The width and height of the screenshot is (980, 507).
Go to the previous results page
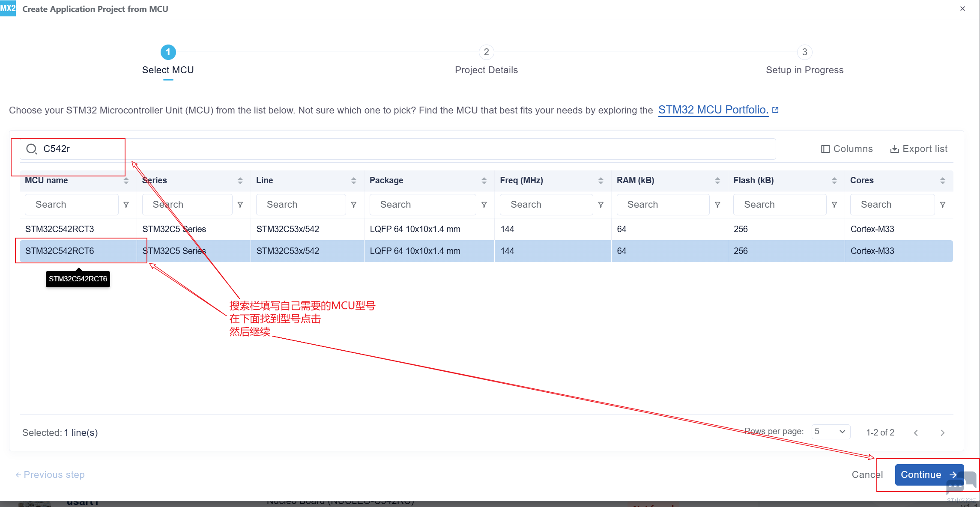point(916,433)
